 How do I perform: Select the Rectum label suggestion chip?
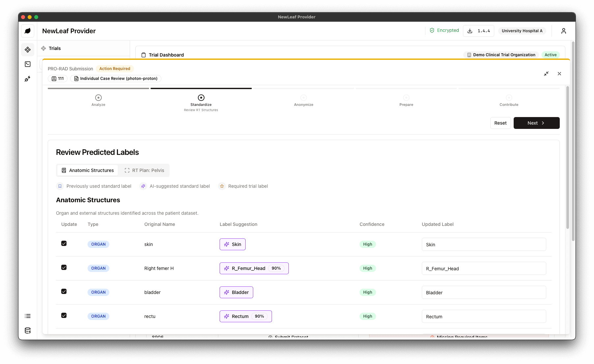coord(246,316)
